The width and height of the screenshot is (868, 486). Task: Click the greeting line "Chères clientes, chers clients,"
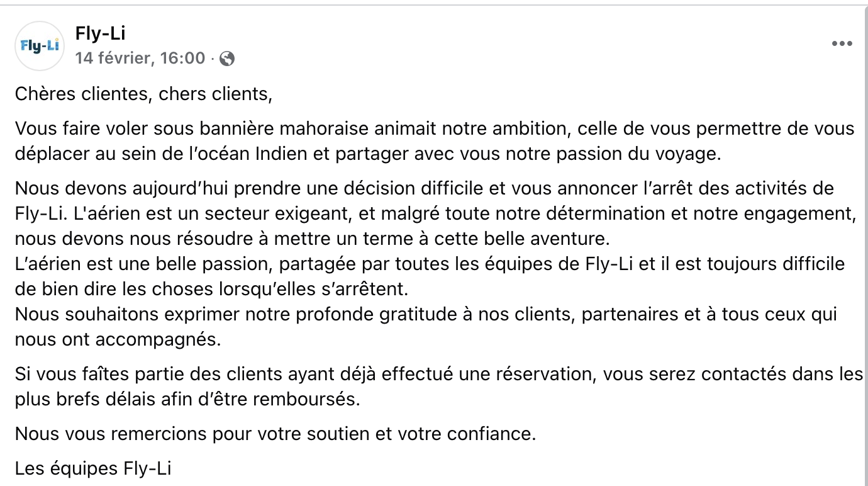144,94
